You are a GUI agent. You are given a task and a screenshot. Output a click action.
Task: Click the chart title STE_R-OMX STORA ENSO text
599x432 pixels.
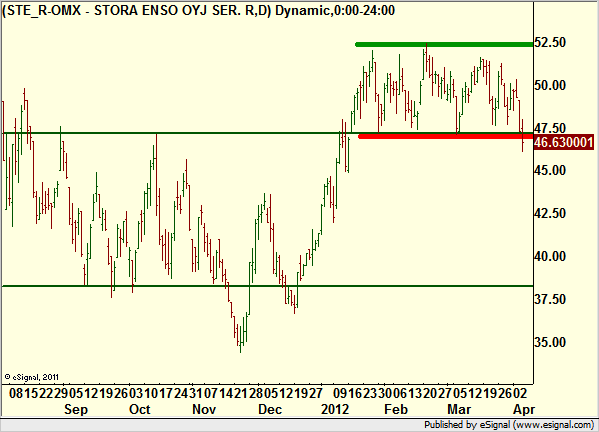click(198, 10)
